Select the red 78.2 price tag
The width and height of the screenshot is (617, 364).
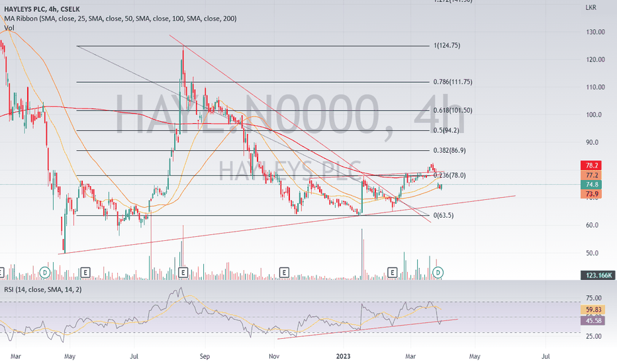tap(591, 165)
